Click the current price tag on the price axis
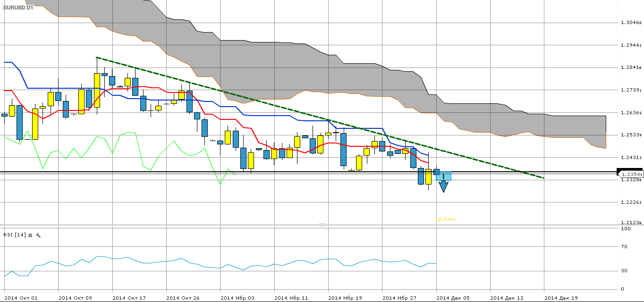644x302 pixels. [630, 174]
